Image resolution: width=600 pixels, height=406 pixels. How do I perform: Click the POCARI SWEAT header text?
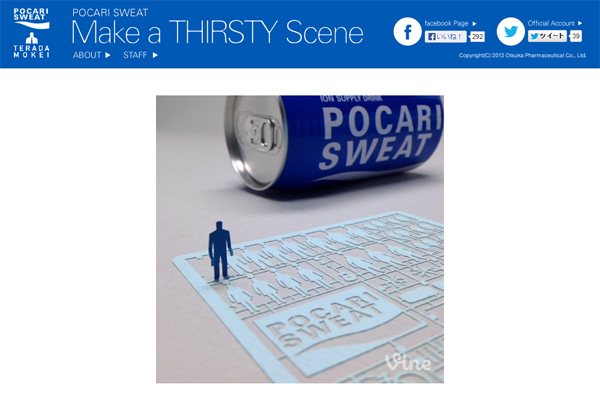pos(110,13)
